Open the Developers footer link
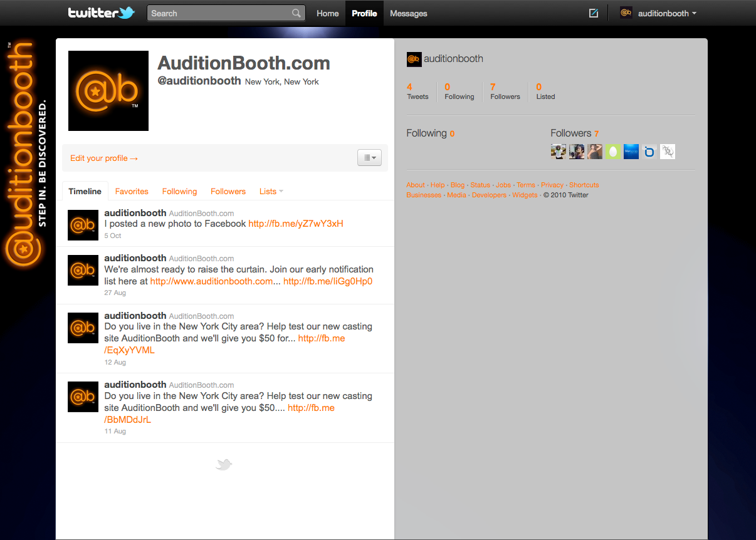 coord(489,195)
